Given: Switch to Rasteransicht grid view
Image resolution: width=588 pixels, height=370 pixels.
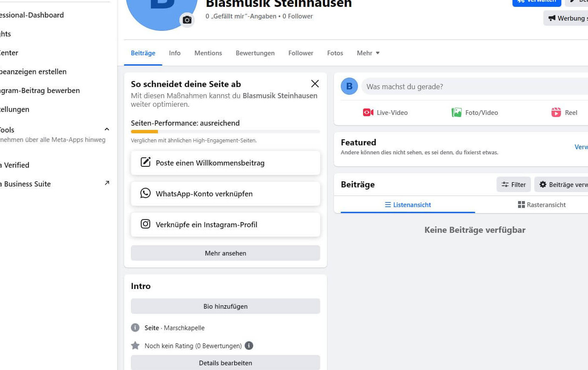Looking at the screenshot, I should (x=542, y=205).
